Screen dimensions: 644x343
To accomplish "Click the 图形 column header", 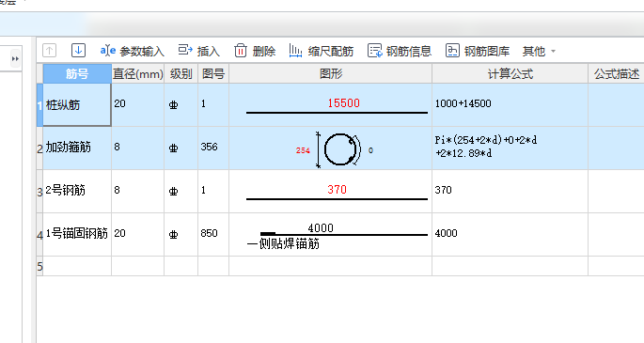I will [331, 74].
